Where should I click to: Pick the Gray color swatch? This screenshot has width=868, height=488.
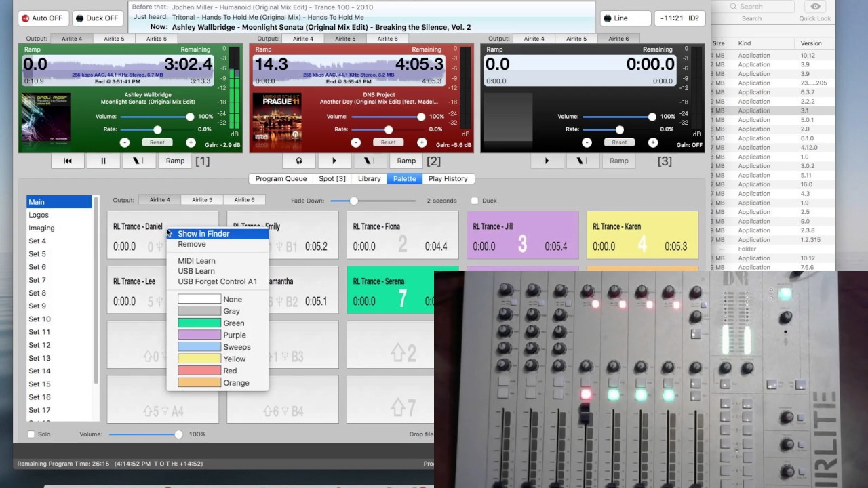(199, 311)
